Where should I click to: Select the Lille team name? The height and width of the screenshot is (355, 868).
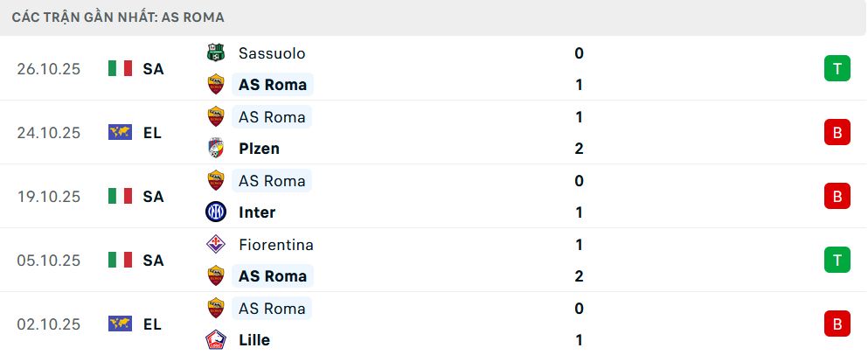(x=254, y=340)
